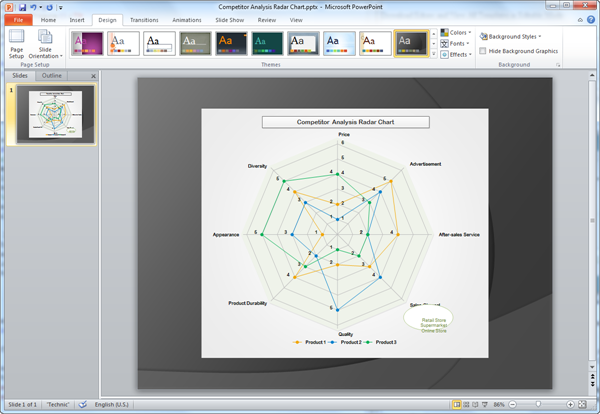Expand the full themes gallery
The height and width of the screenshot is (414, 600).
[x=434, y=53]
